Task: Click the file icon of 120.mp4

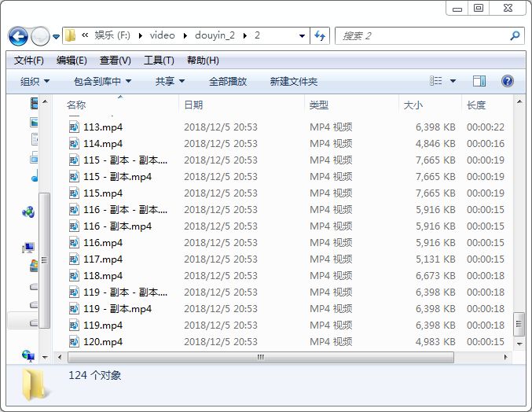Action: tap(74, 341)
